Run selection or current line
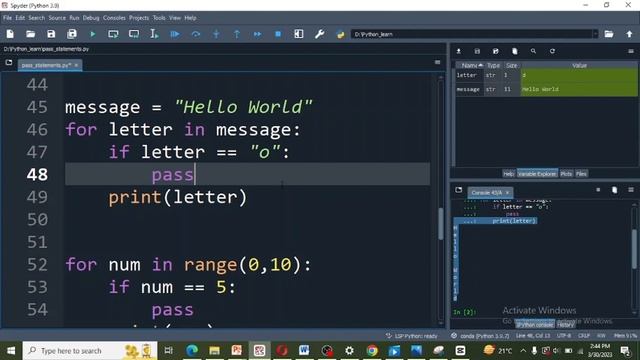This screenshot has width=640, height=360. (x=154, y=34)
